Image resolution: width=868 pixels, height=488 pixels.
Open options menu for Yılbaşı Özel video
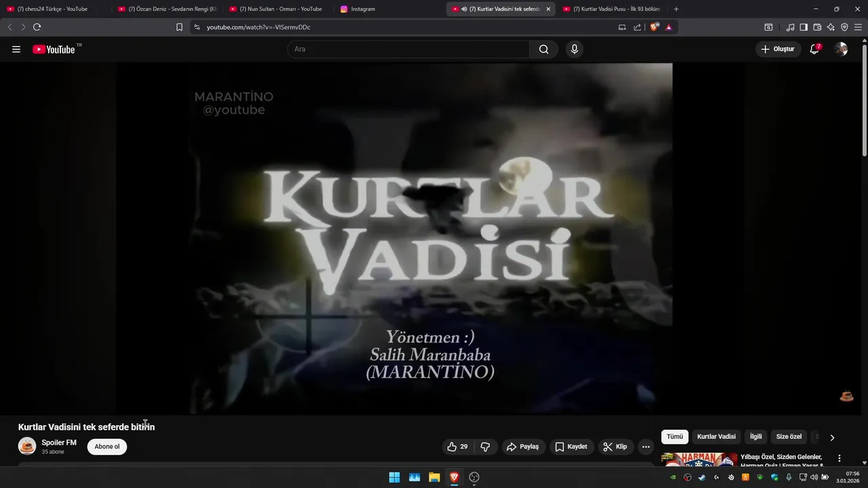840,458
